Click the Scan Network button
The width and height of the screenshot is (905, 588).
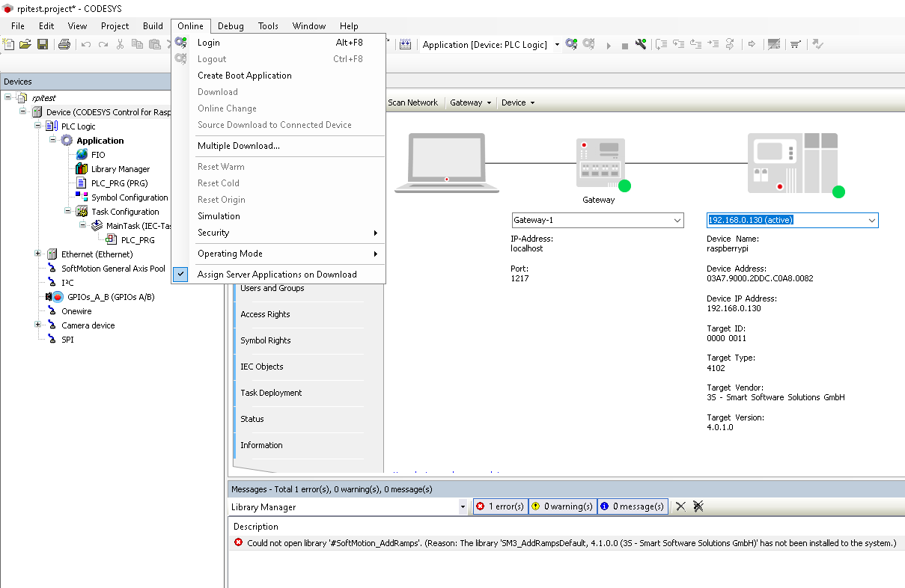click(412, 102)
